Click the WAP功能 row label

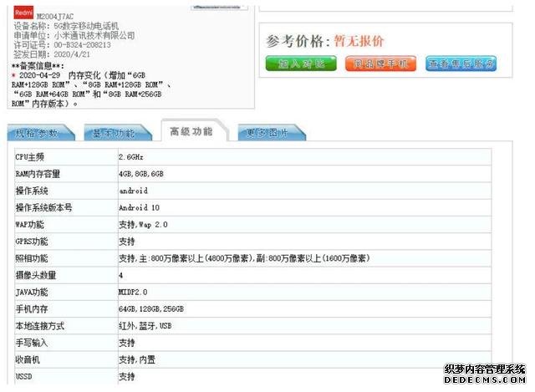tap(30, 225)
